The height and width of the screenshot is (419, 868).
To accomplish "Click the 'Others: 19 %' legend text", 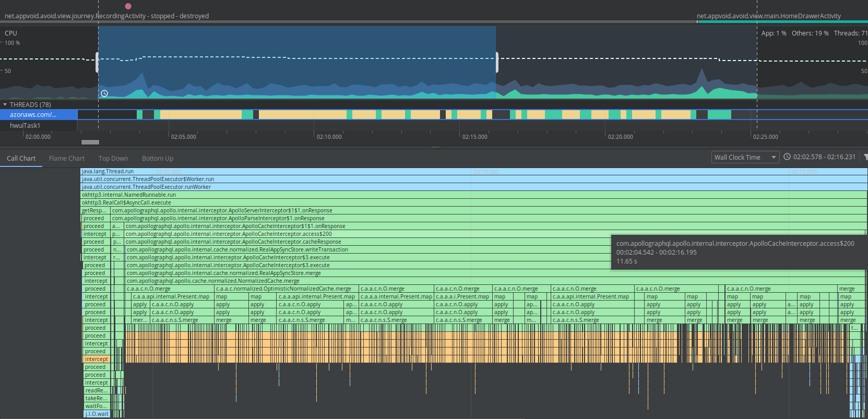I will (x=810, y=33).
